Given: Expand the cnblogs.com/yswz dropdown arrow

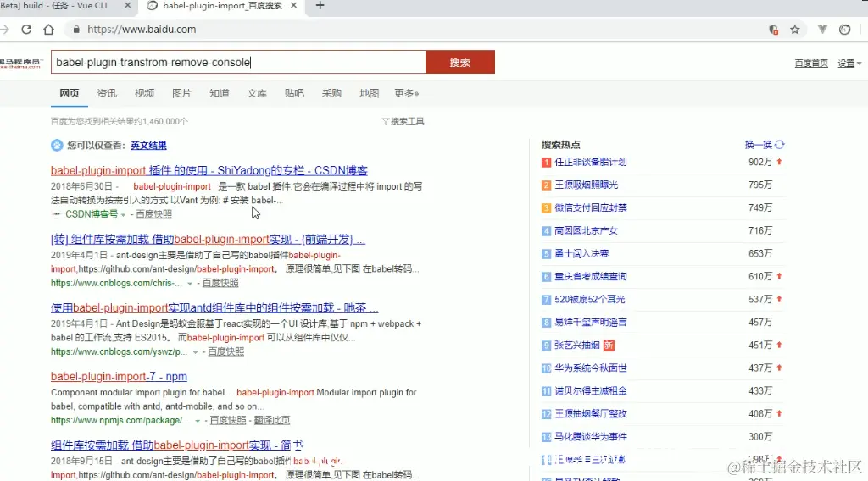Looking at the screenshot, I should pyautogui.click(x=196, y=352).
